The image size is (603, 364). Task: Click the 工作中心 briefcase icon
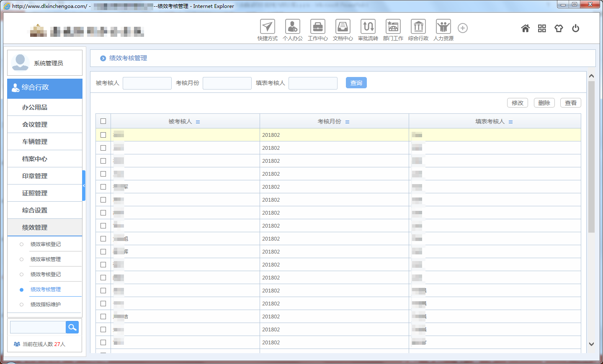coord(317,27)
